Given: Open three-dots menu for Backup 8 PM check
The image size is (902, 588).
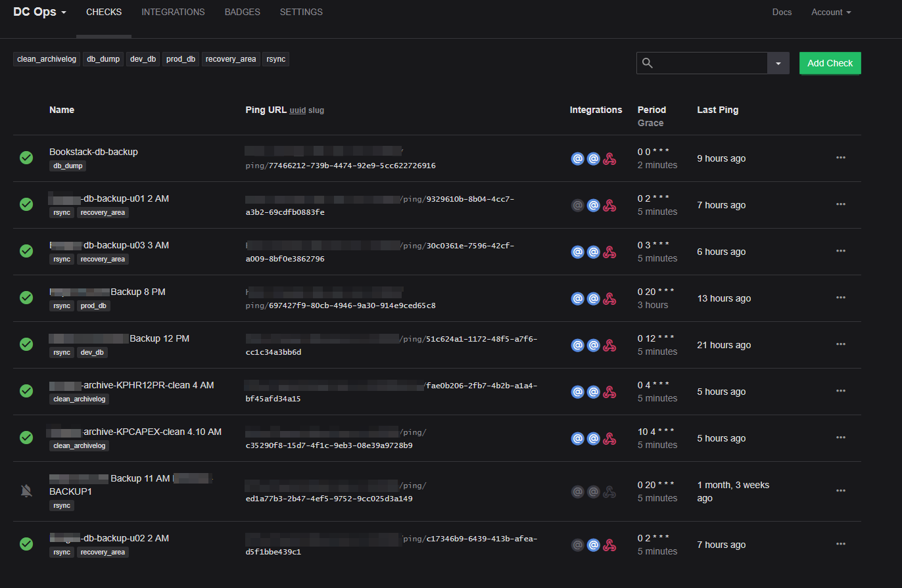Looking at the screenshot, I should tap(840, 298).
